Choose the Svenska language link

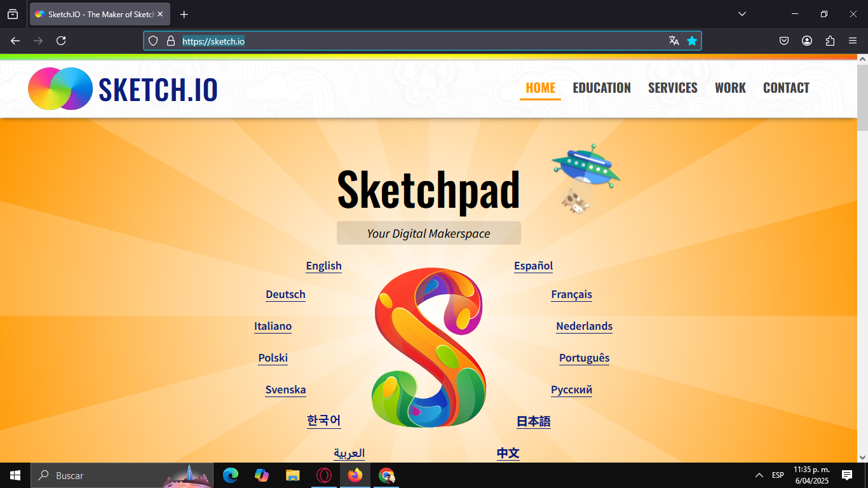(x=286, y=390)
